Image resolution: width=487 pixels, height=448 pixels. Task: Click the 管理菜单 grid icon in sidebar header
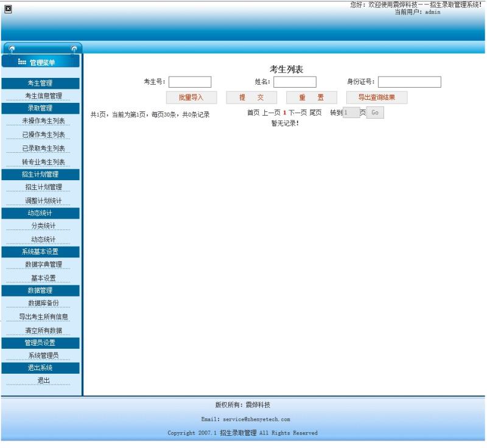pos(22,61)
